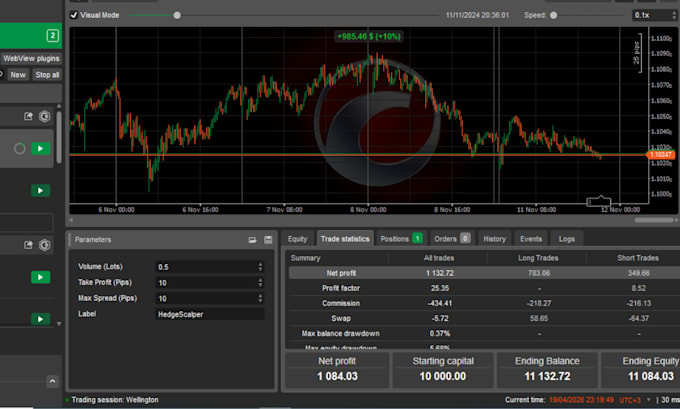680x409 pixels.
Task: Select the Trade statistics tab
Action: (345, 239)
